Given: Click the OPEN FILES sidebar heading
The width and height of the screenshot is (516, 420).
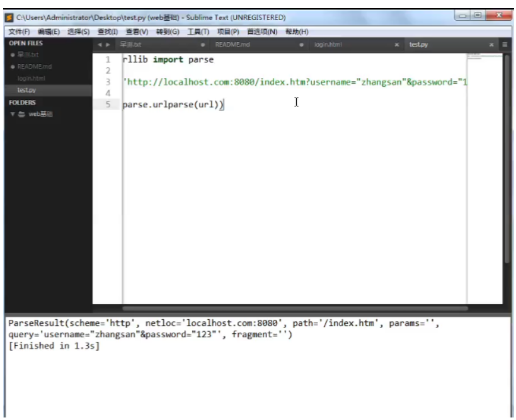Looking at the screenshot, I should [x=26, y=43].
